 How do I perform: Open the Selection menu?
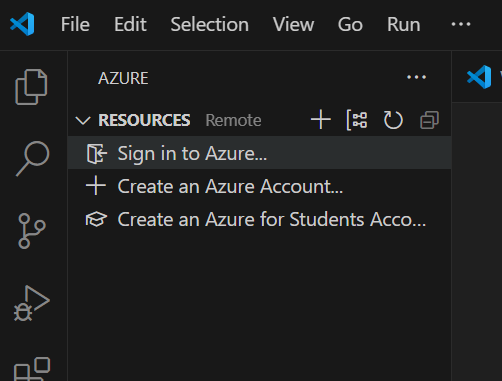[x=210, y=25]
